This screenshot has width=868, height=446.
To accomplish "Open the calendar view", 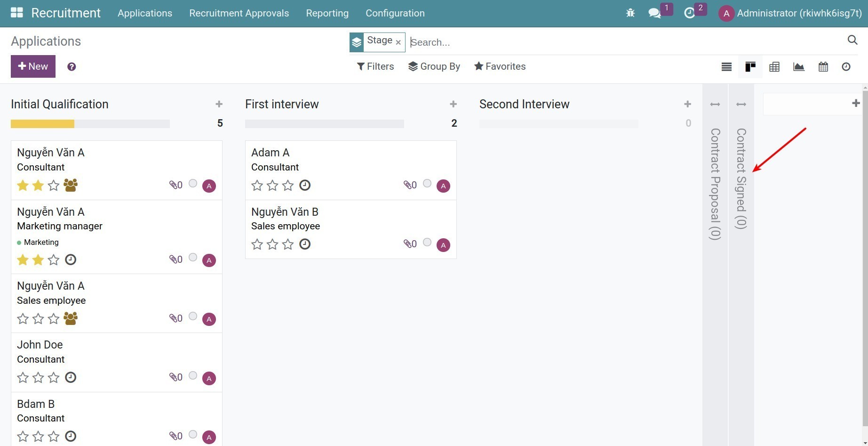I will click(823, 66).
